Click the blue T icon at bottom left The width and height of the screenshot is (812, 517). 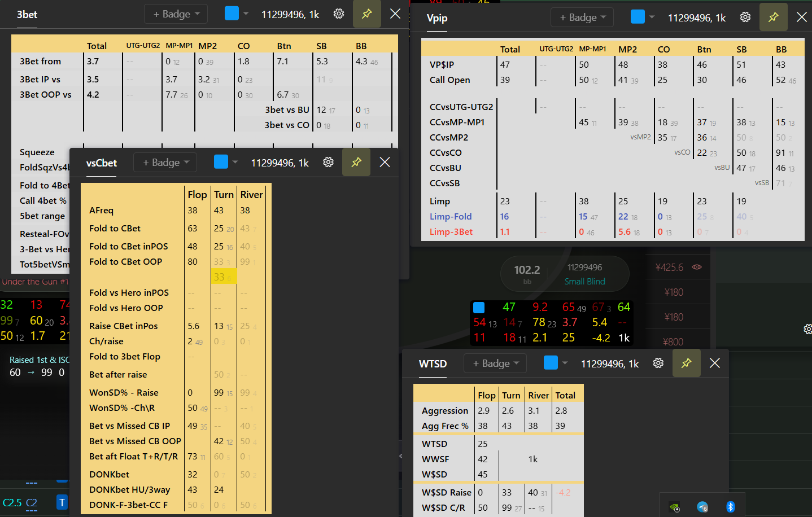(62, 502)
